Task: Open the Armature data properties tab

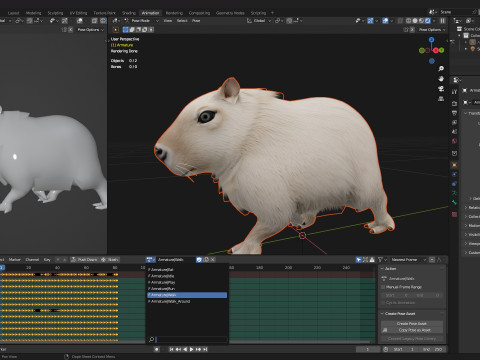Action: tap(454, 193)
